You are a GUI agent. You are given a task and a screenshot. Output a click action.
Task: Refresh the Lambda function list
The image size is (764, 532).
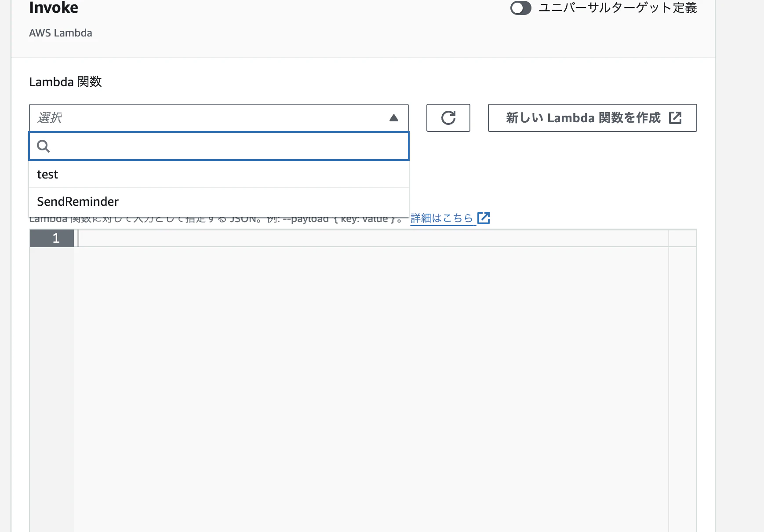tap(448, 118)
